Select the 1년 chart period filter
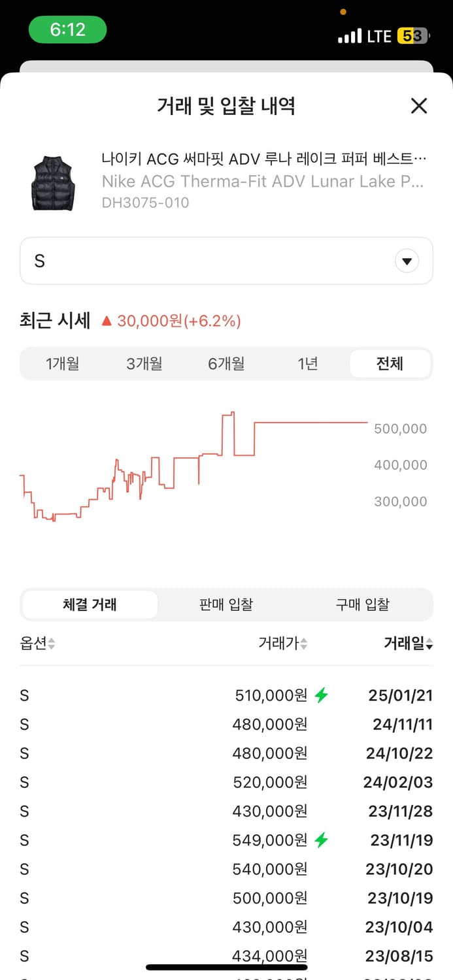 pos(308,364)
